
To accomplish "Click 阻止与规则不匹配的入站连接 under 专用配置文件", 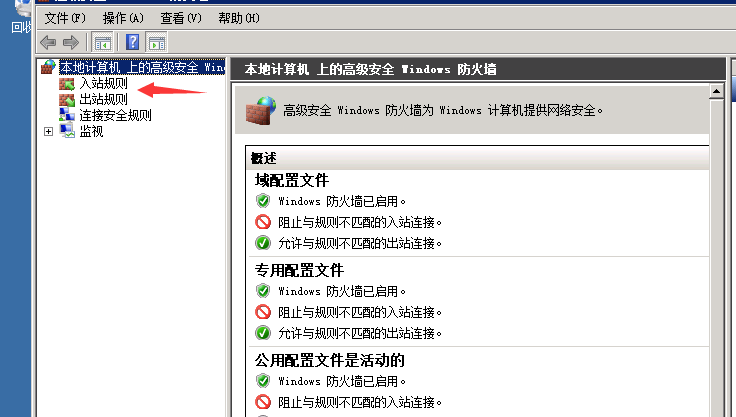I will point(360,312).
